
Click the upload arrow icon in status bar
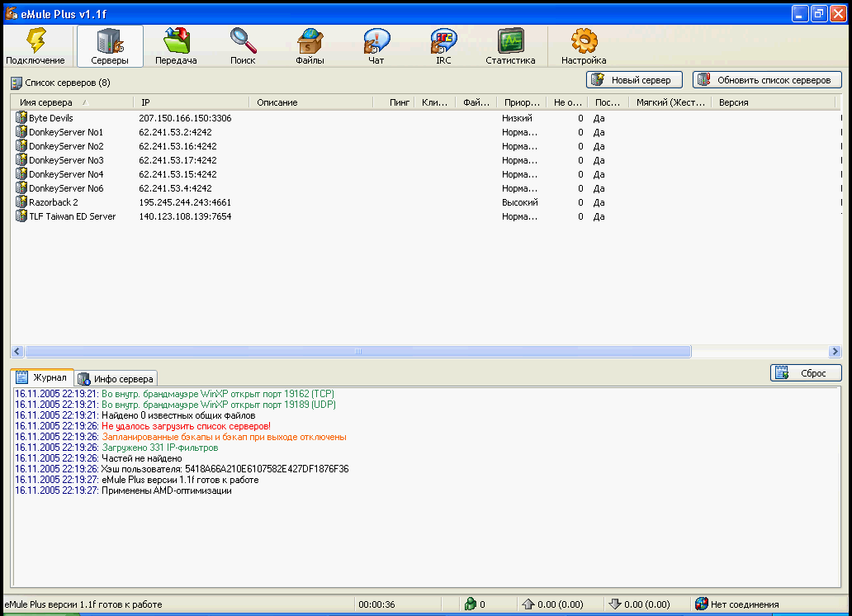click(x=528, y=604)
